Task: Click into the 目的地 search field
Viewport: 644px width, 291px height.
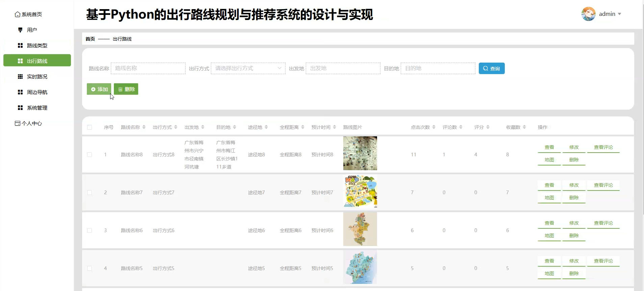Action: [x=438, y=68]
